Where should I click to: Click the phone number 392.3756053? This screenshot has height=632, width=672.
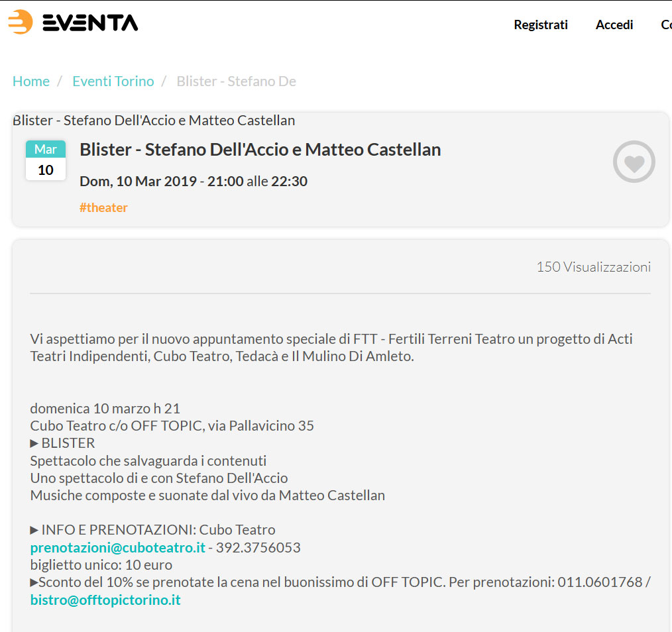[258, 548]
